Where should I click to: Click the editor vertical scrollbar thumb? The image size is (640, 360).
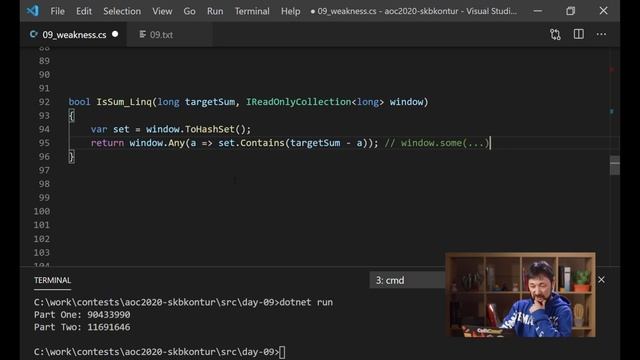(615, 165)
